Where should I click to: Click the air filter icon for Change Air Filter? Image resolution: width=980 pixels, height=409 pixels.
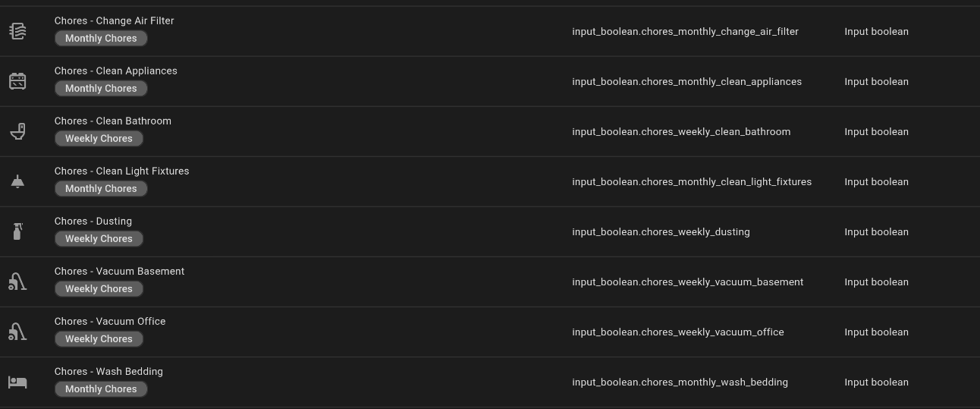click(x=17, y=31)
